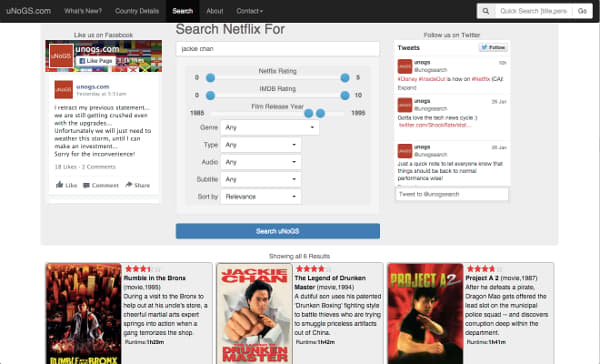Click the Facebook Like Page button
Viewport: 600px width, 364px height.
(x=96, y=60)
